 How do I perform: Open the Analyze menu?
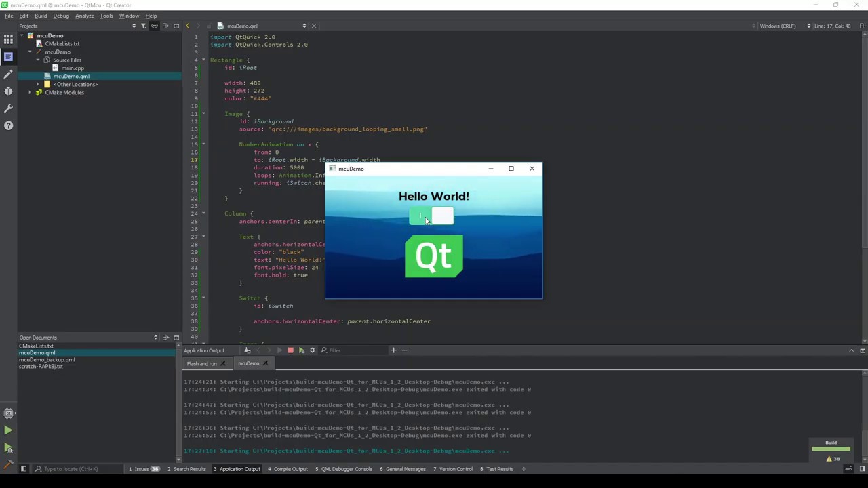85,16
